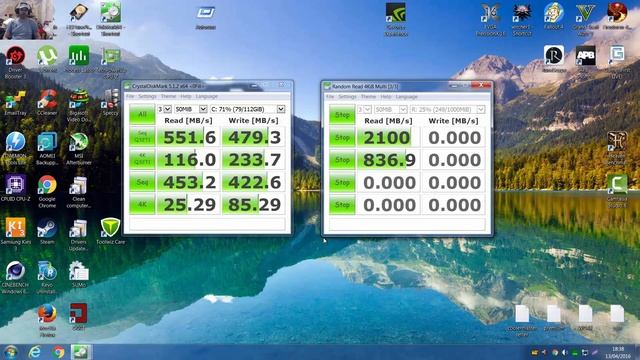This screenshot has width=640, height=360.
Task: Launch Internet Explorer from the taskbar
Action: (x=35, y=352)
